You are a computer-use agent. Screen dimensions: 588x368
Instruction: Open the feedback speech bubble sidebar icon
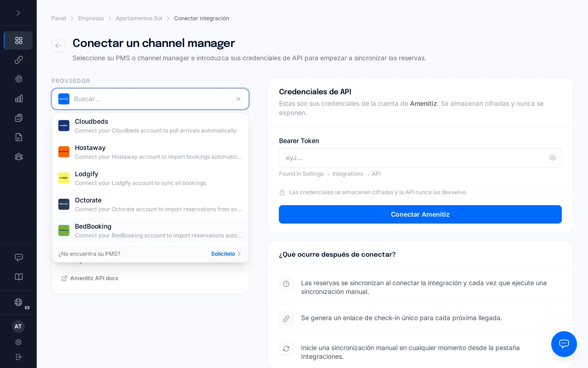pyautogui.click(x=18, y=258)
